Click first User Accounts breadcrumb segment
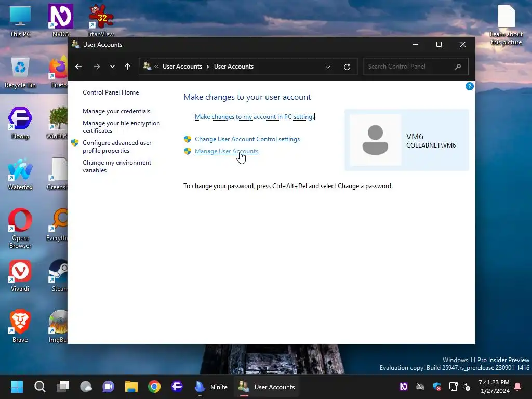Screen dimensions: 532x399 182,66
